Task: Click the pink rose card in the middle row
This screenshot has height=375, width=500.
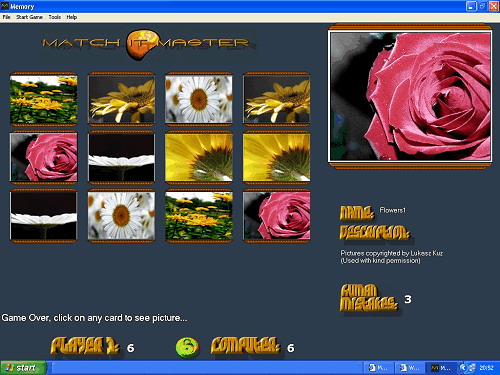Action: (44, 157)
